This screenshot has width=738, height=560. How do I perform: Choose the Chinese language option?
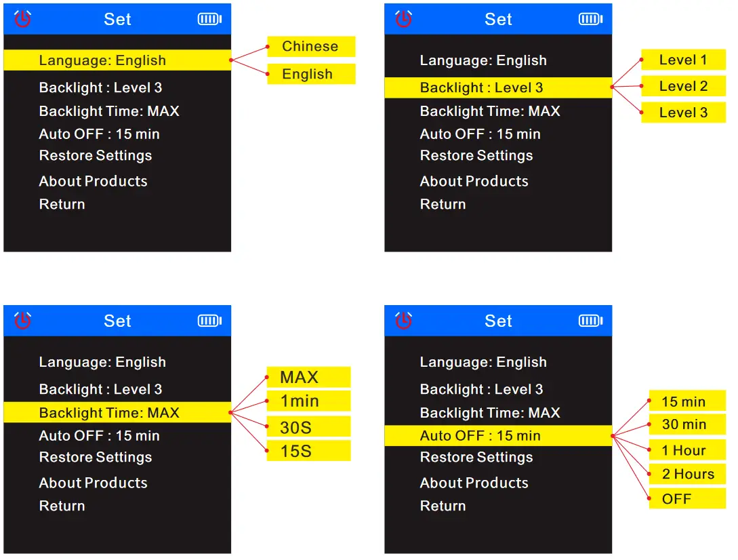[311, 46]
